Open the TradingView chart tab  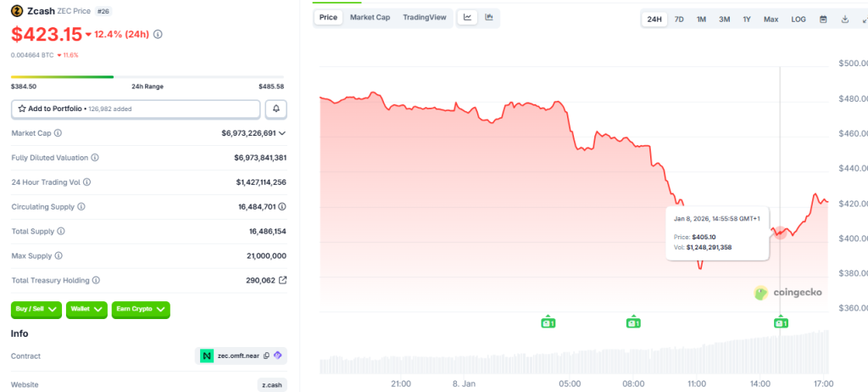point(425,18)
